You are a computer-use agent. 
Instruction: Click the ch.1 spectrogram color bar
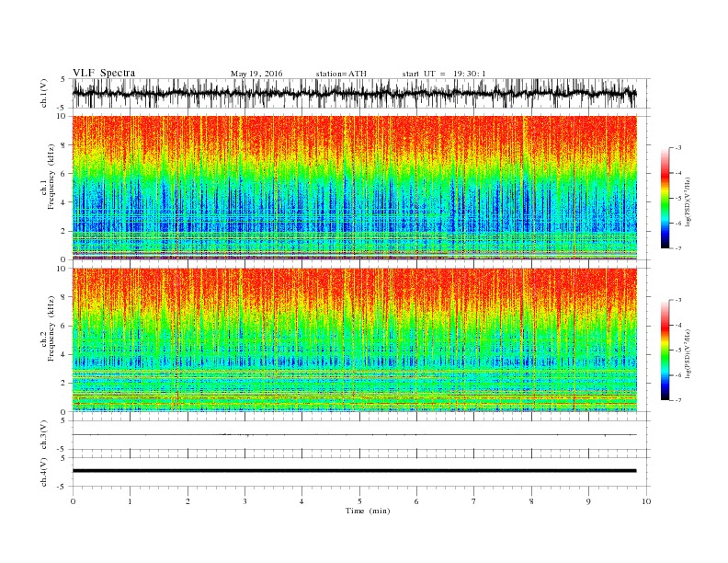(x=665, y=198)
